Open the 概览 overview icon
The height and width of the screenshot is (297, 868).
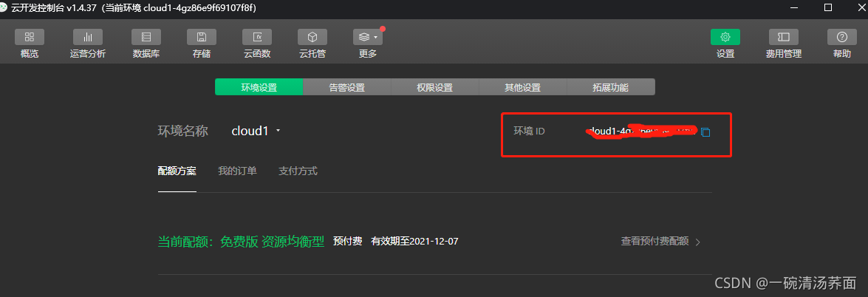click(30, 37)
